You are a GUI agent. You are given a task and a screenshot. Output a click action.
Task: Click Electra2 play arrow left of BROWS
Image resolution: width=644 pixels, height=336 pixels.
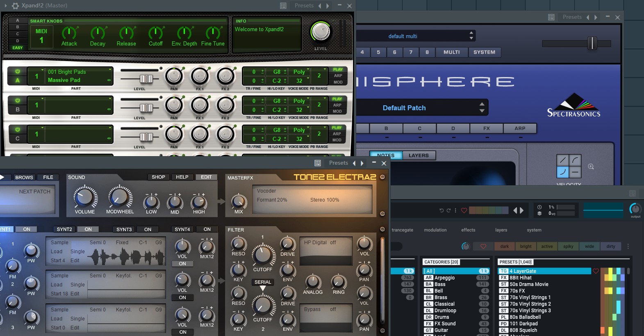coord(2,177)
